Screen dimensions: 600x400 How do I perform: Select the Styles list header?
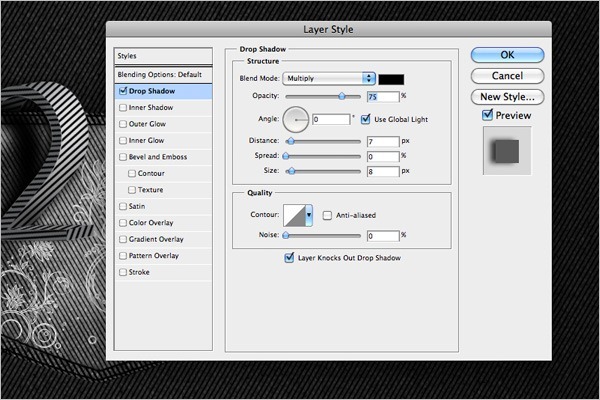pyautogui.click(x=163, y=56)
